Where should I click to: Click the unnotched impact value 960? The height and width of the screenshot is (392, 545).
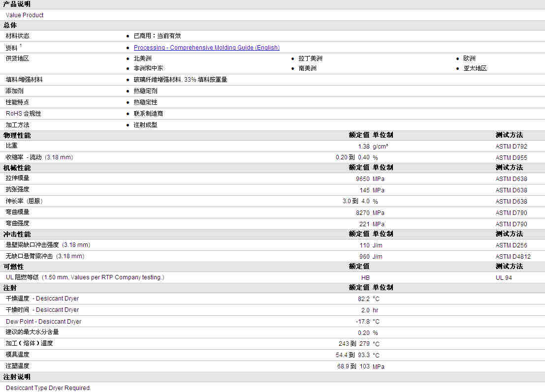(x=364, y=257)
